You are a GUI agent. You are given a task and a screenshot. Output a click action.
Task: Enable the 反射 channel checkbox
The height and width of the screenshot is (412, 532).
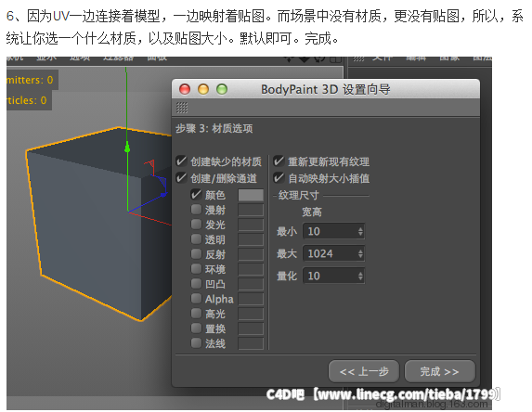(x=196, y=253)
